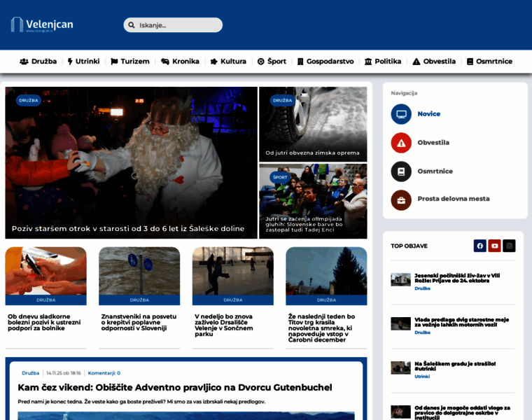Click the Vlada predlaga post thumbnail

coord(400,323)
